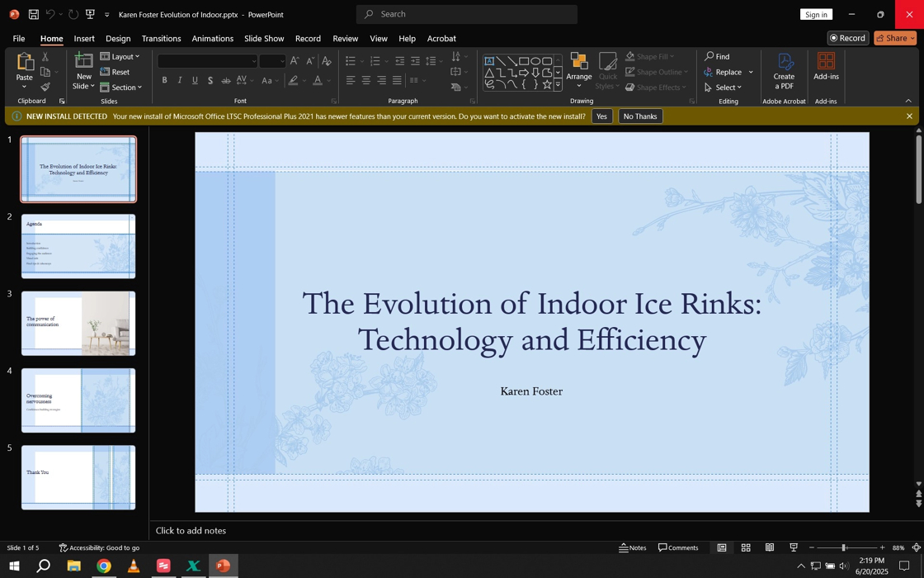The width and height of the screenshot is (924, 578).
Task: Toggle Bold formatting
Action: pyautogui.click(x=165, y=80)
